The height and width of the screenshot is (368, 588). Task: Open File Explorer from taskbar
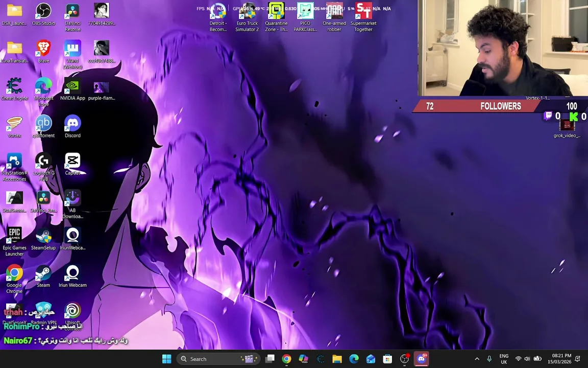tap(337, 359)
